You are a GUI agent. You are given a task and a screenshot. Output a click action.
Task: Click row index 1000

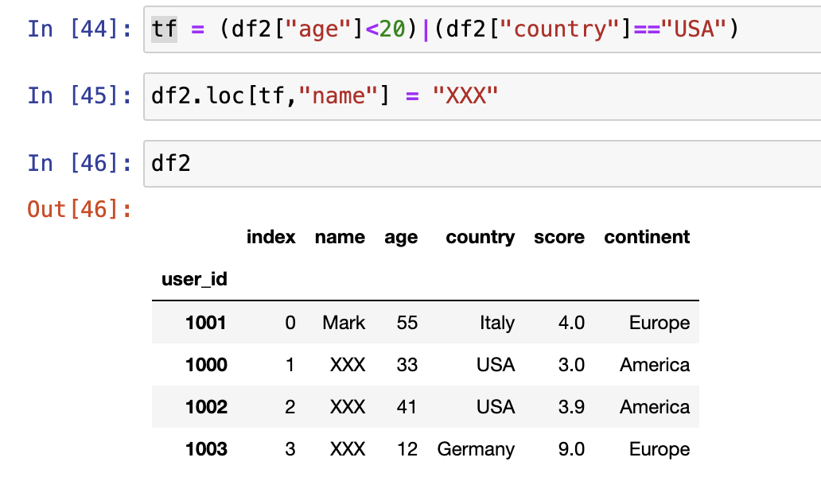click(x=206, y=365)
